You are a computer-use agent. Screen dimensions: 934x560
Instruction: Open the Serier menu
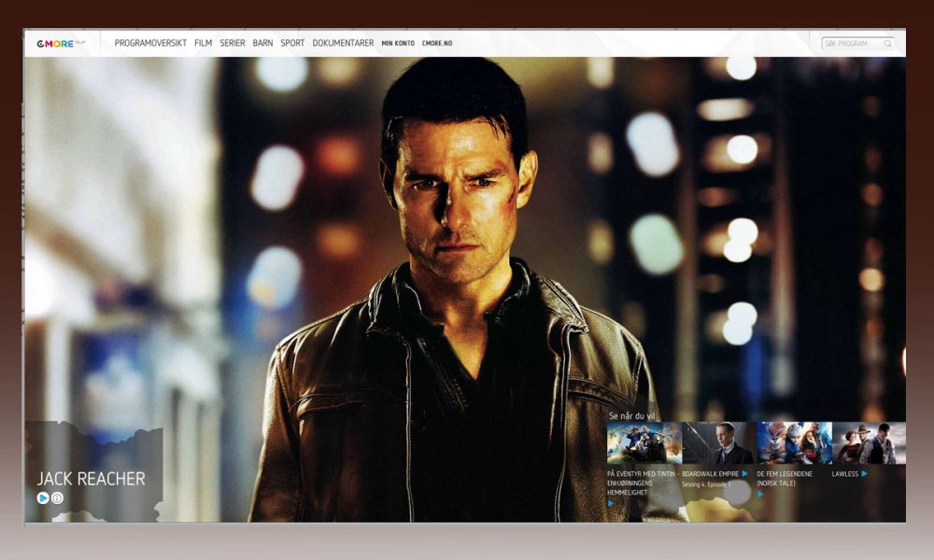pyautogui.click(x=233, y=44)
